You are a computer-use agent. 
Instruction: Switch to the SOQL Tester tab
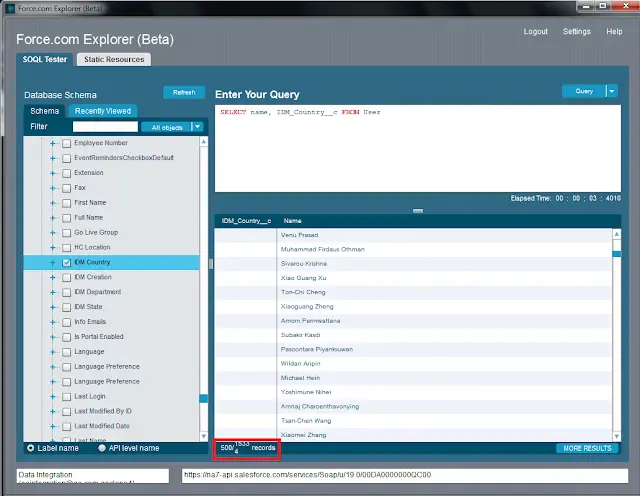point(45,59)
